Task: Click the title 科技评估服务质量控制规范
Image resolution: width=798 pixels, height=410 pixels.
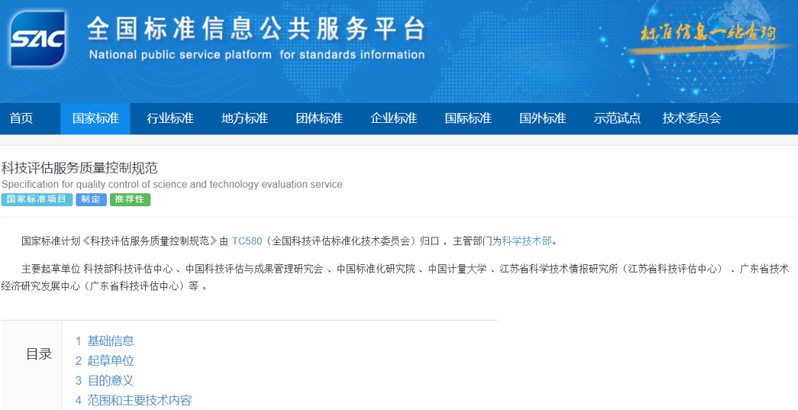Action: coord(79,168)
